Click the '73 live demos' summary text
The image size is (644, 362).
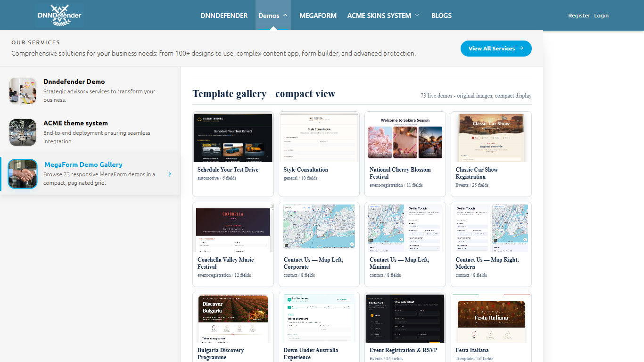(476, 96)
